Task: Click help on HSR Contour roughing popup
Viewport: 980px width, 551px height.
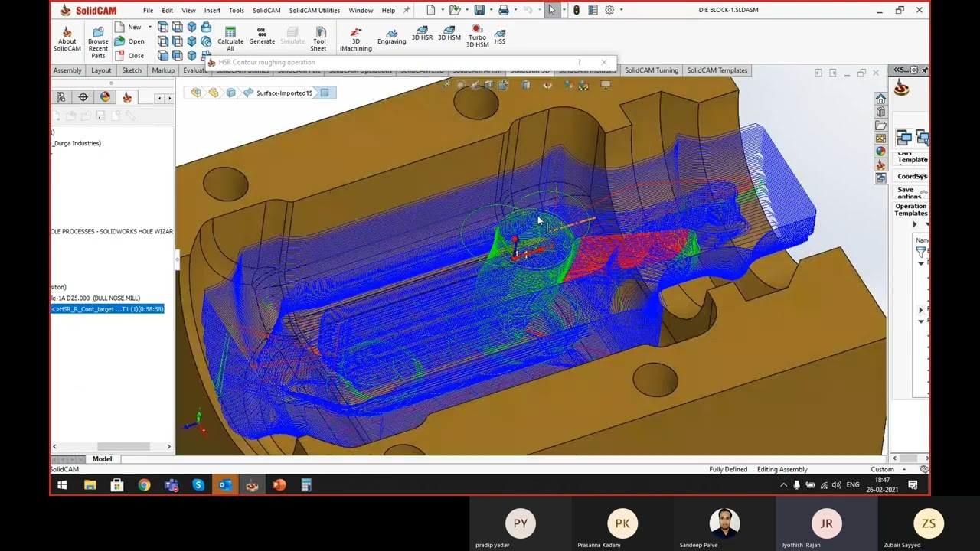Action: (x=580, y=62)
